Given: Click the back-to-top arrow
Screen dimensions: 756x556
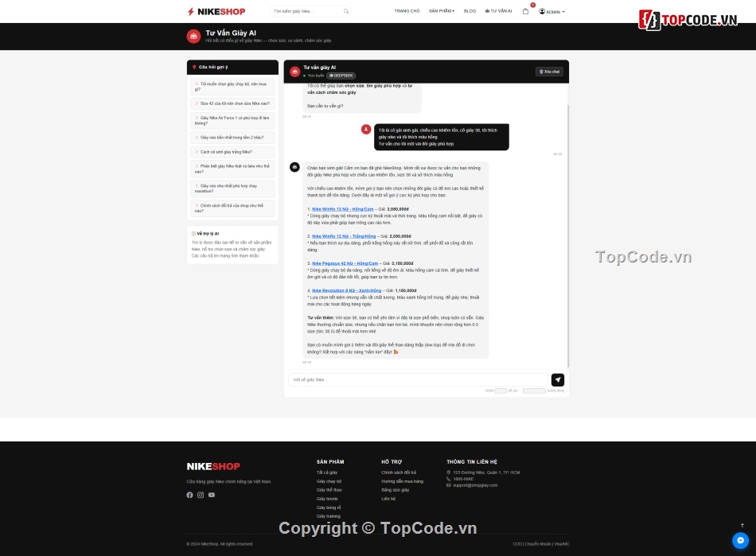Looking at the screenshot, I should point(742,525).
